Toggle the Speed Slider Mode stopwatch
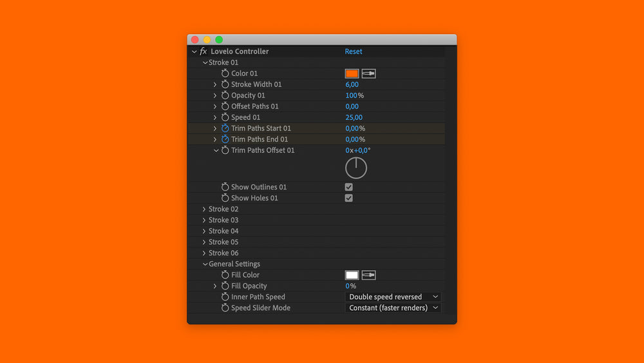 pyautogui.click(x=225, y=308)
